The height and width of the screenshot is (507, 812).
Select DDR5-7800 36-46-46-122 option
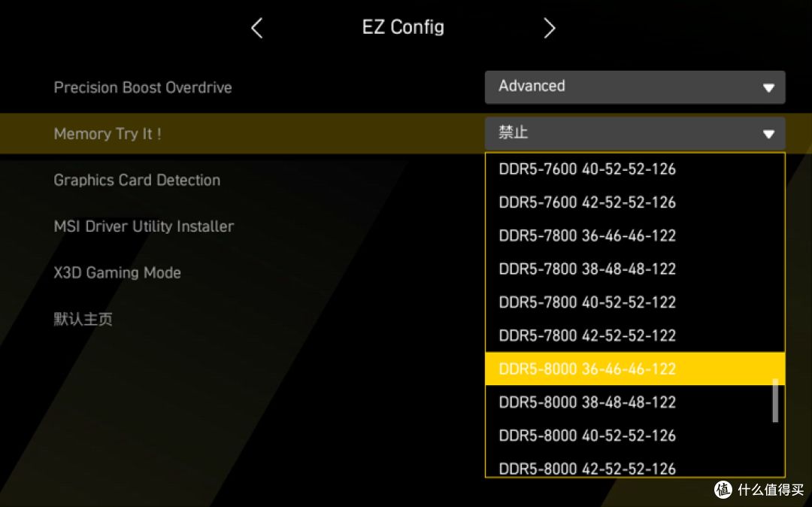[635, 235]
